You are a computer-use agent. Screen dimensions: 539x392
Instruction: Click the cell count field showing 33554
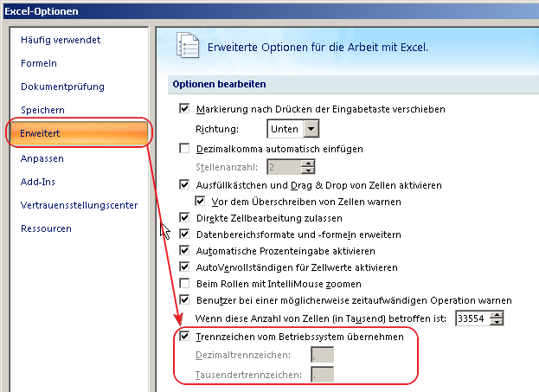[472, 318]
